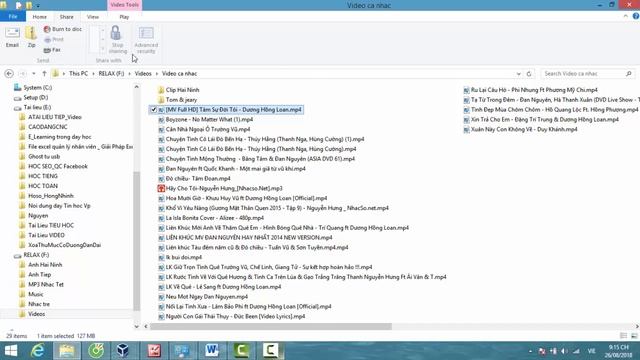Viewport: 640px width, 360px height.
Task: Click File Explorer taskbar icon
Action: [67, 351]
